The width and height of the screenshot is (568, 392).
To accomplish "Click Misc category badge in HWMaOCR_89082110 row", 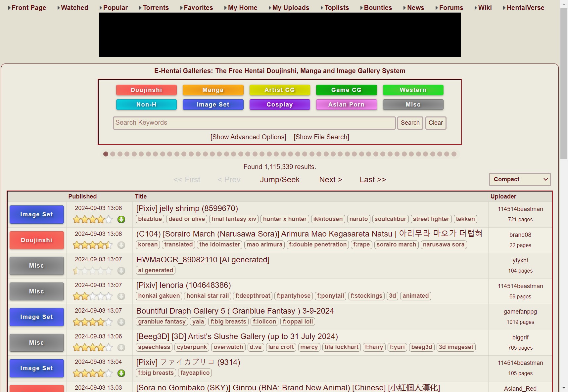I will pos(36,266).
